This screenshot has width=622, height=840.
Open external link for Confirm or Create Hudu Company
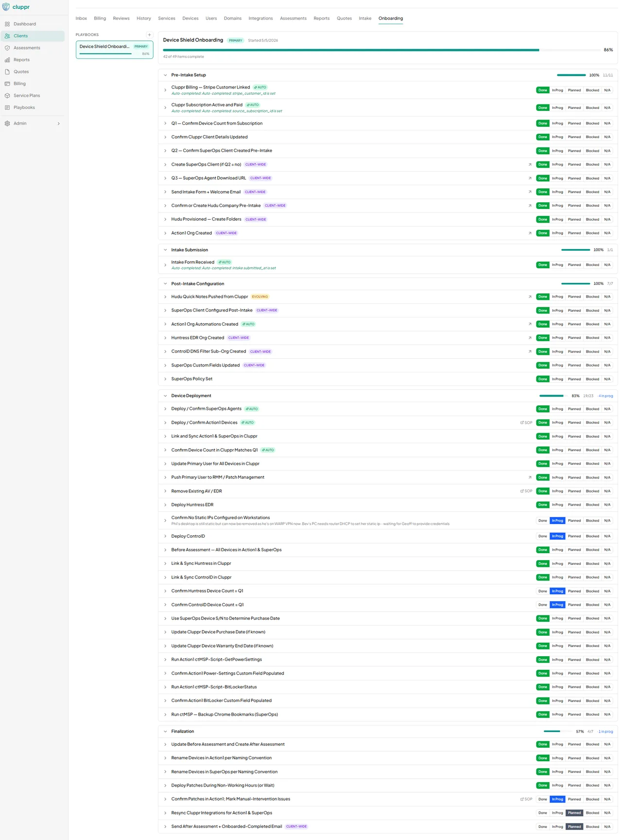530,206
